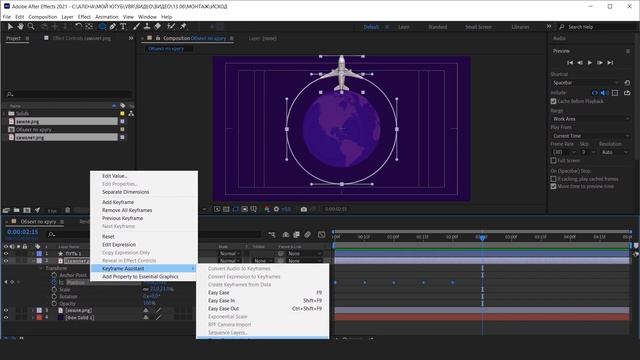Hide the земля.png layer with eye icon
The image size is (640, 360).
point(6,310)
